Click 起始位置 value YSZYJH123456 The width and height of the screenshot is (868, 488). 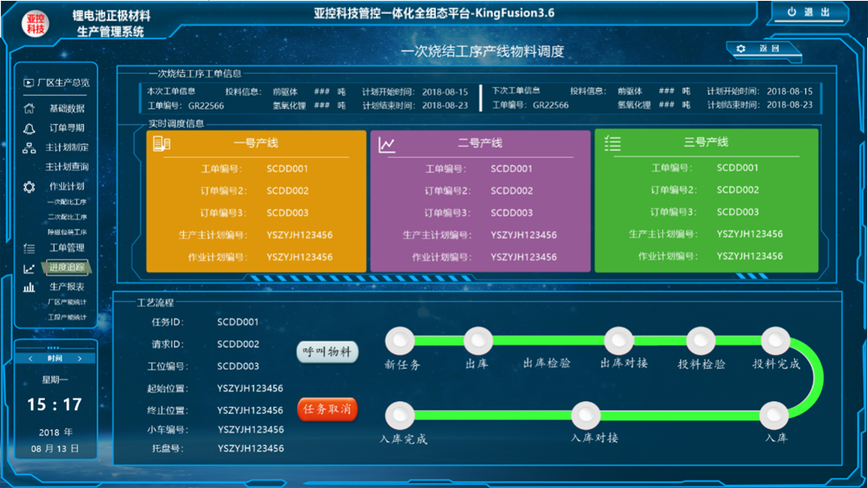250,388
